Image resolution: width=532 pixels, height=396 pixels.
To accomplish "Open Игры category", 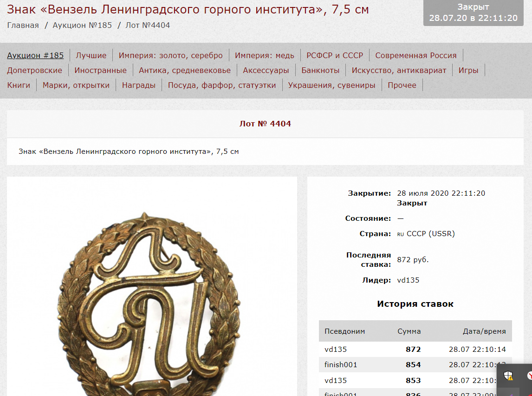I will coord(468,70).
